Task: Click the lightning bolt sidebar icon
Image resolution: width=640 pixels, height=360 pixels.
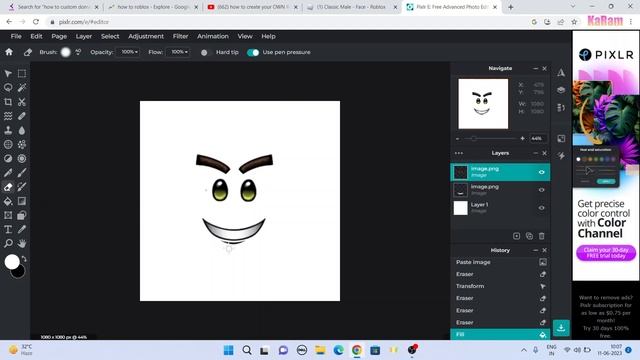Action: pos(562,156)
